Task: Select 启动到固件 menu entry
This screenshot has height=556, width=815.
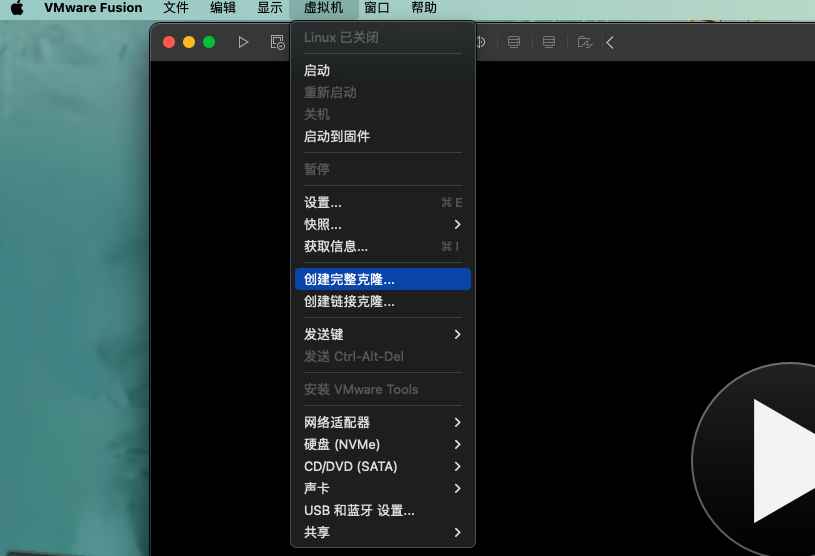Action: [383, 136]
